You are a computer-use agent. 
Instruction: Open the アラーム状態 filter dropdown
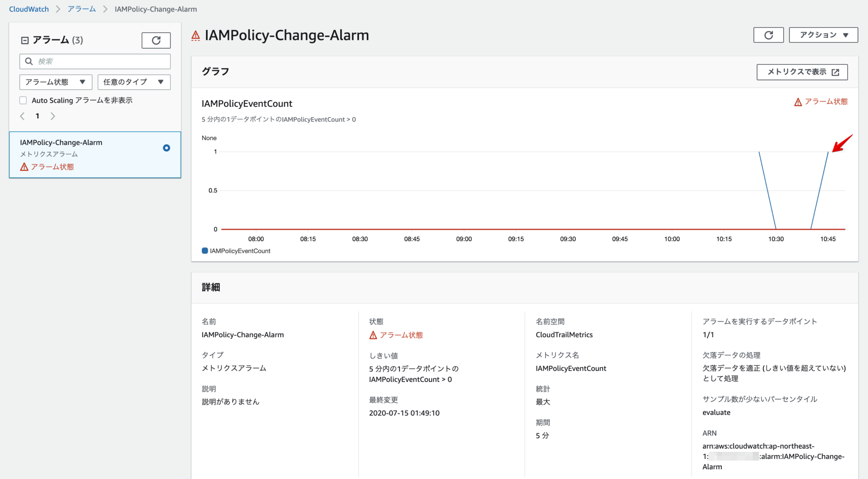(56, 82)
